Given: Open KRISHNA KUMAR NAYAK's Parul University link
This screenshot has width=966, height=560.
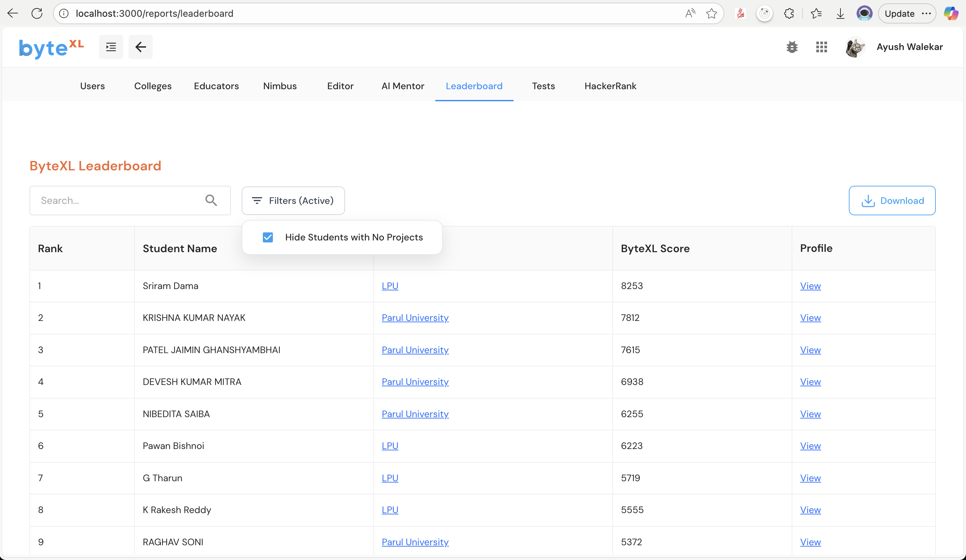Looking at the screenshot, I should click(415, 318).
